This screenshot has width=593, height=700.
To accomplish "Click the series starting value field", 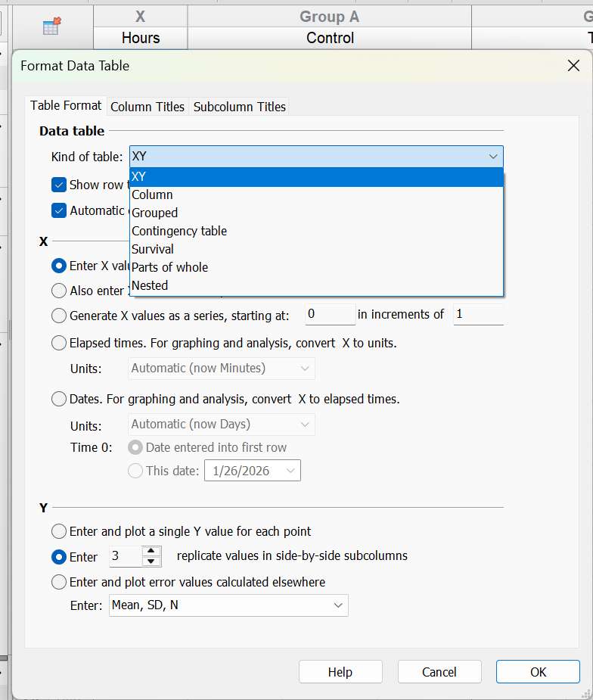I will tap(330, 314).
